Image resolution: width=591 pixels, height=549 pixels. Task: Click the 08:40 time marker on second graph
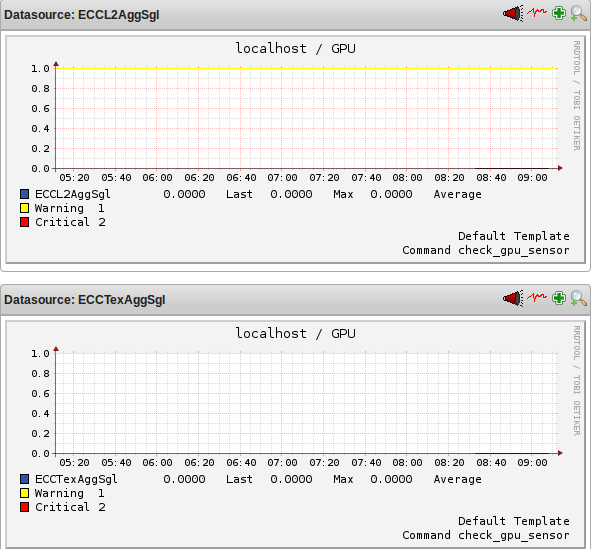coord(491,462)
